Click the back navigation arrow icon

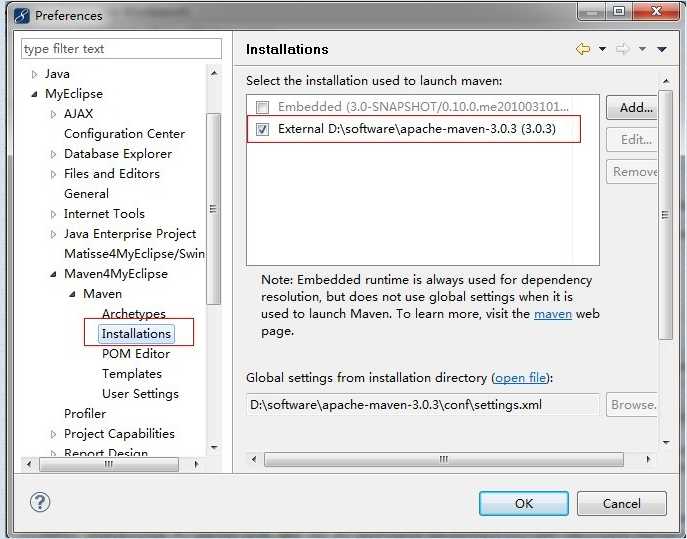click(x=583, y=49)
